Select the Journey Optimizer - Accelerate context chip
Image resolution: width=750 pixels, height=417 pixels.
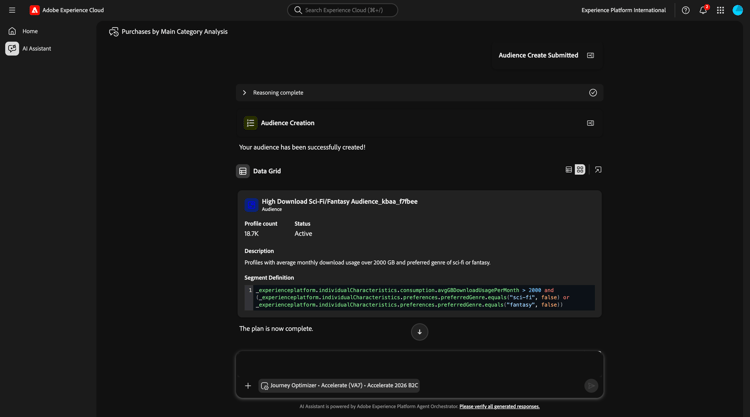click(339, 385)
